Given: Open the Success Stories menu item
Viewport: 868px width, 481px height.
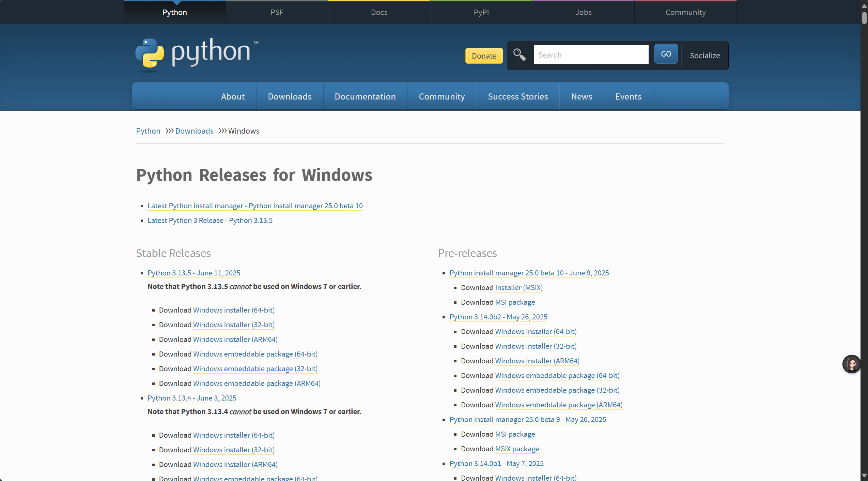Looking at the screenshot, I should click(517, 96).
